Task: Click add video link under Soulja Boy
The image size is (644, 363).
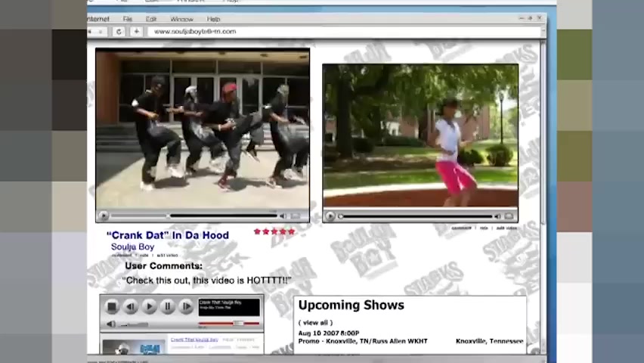Action: [167, 256]
